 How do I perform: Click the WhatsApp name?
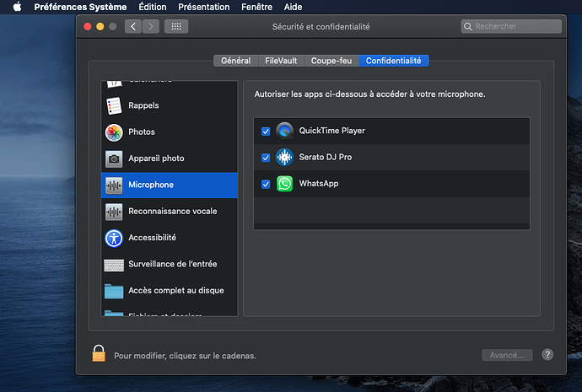(x=319, y=184)
